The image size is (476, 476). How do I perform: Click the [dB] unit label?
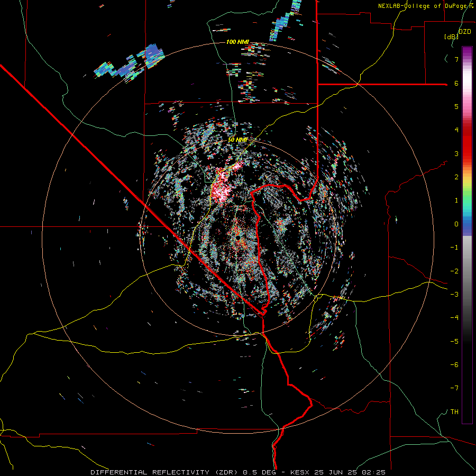[x=451, y=36]
